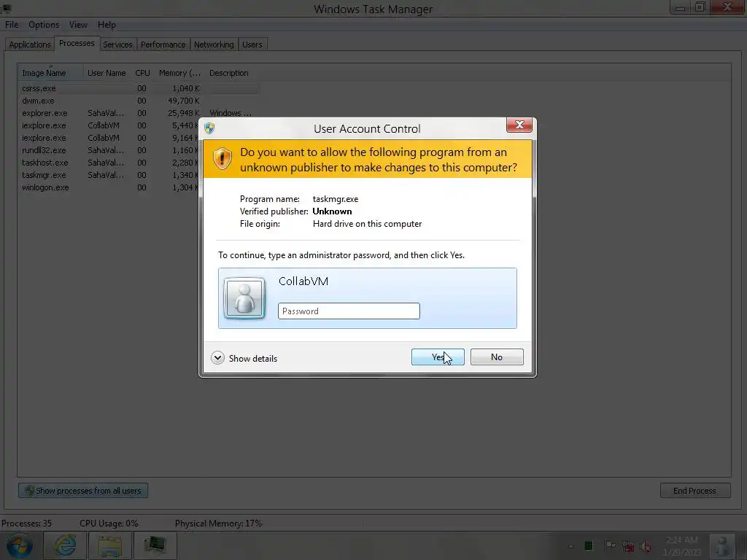Image resolution: width=747 pixels, height=560 pixels.
Task: Open the Help menu in Task Manager
Action: [107, 25]
